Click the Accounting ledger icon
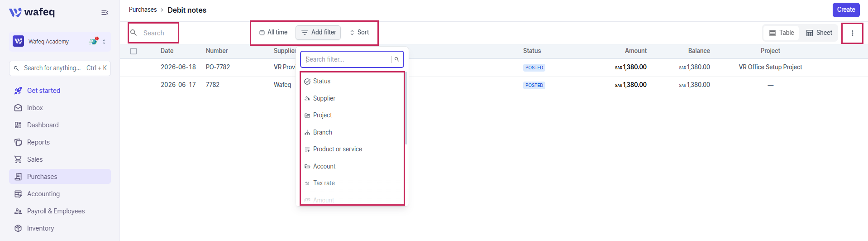 pyautogui.click(x=18, y=194)
